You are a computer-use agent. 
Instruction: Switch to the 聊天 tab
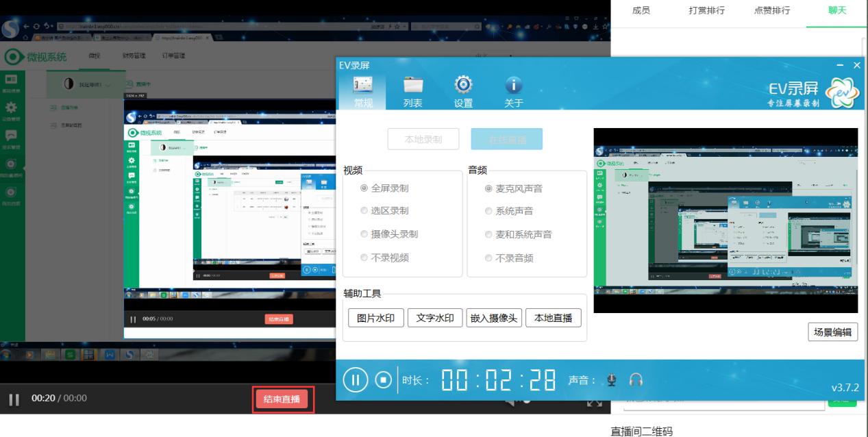(837, 10)
